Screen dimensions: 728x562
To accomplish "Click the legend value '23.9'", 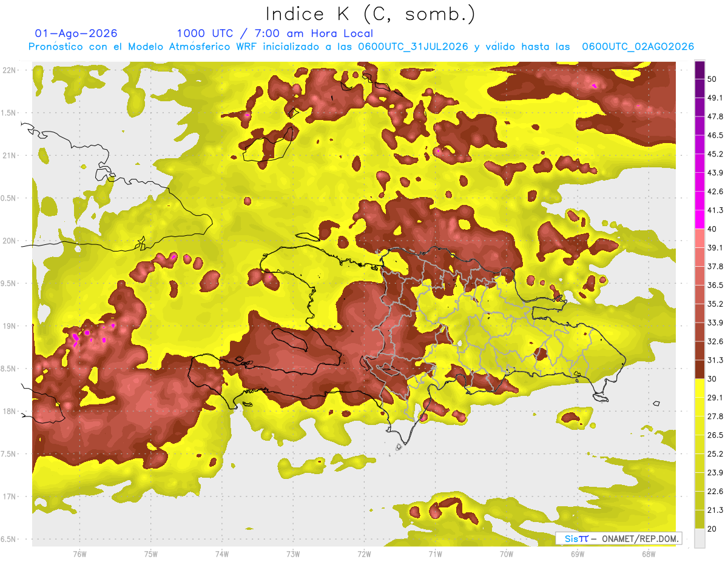I will (715, 473).
